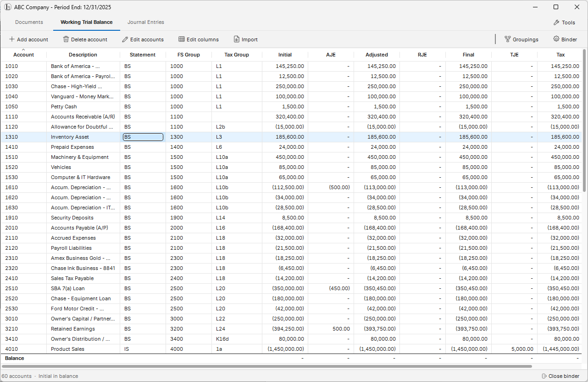Click the SBA 7(a) Loan description

tap(83, 288)
